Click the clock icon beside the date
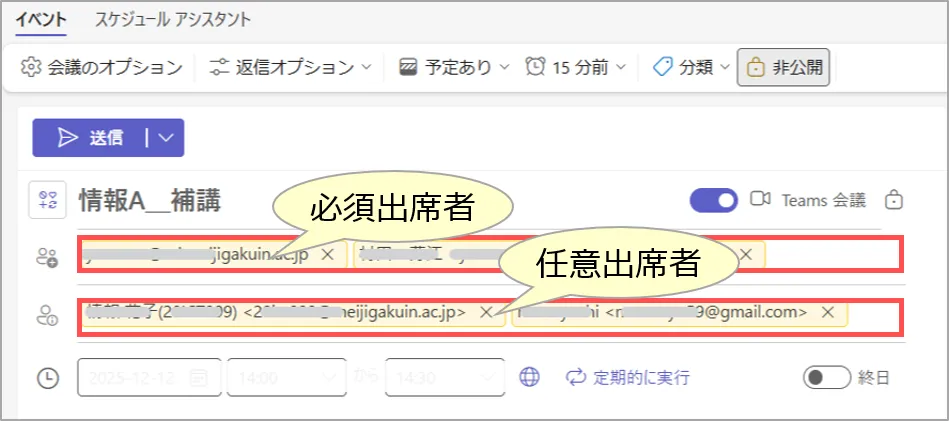Viewport: 949px width, 421px height. point(46,378)
